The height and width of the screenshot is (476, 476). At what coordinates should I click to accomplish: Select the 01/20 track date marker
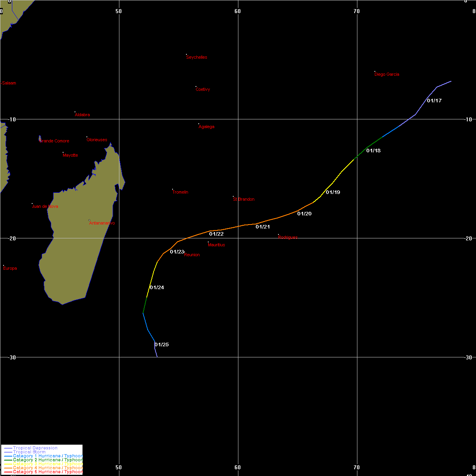304,214
